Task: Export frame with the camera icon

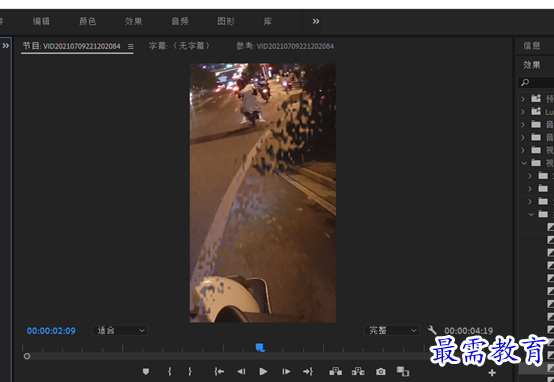Action: click(x=381, y=371)
